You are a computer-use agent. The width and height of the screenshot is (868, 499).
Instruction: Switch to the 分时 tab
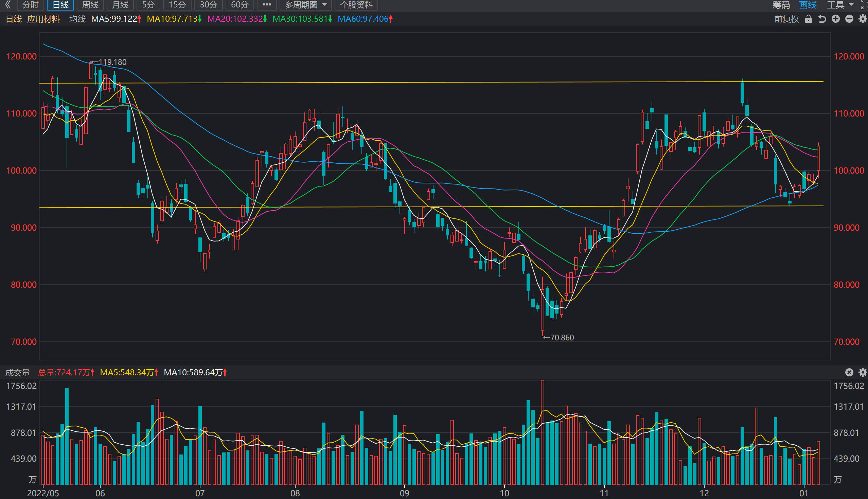click(x=31, y=5)
